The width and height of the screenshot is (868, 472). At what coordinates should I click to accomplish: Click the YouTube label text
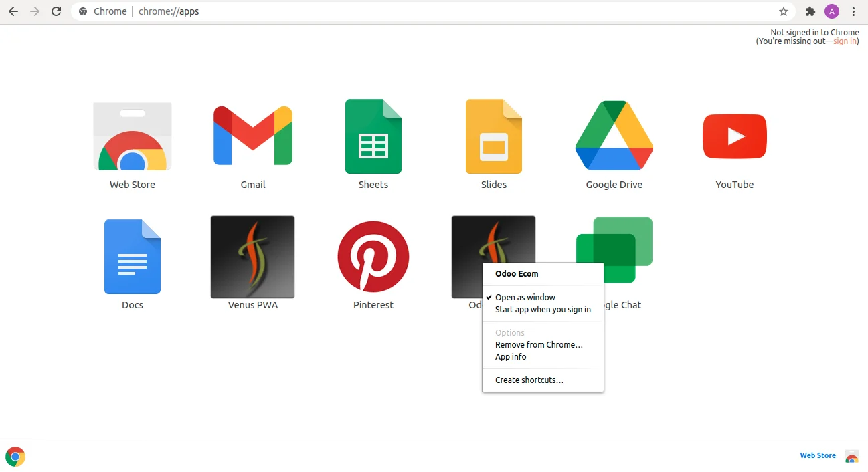(x=735, y=185)
